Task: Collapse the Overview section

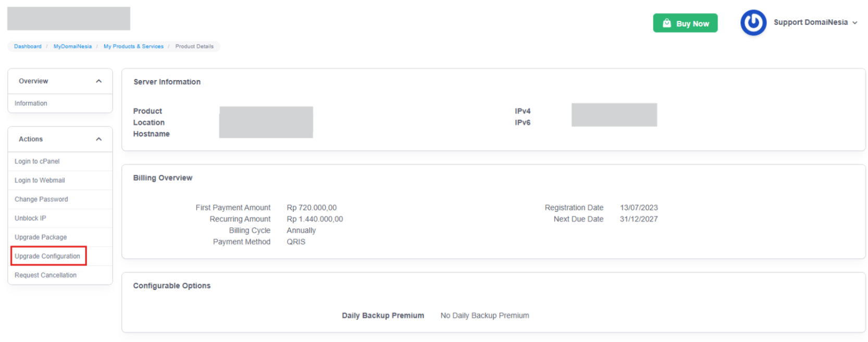Action: pyautogui.click(x=98, y=81)
